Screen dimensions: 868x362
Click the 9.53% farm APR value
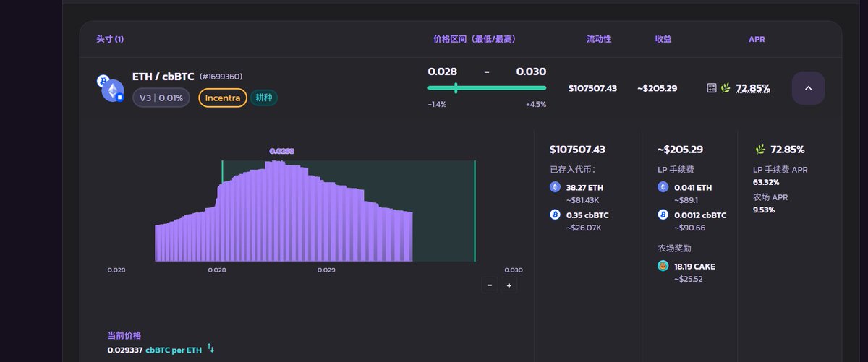point(764,210)
